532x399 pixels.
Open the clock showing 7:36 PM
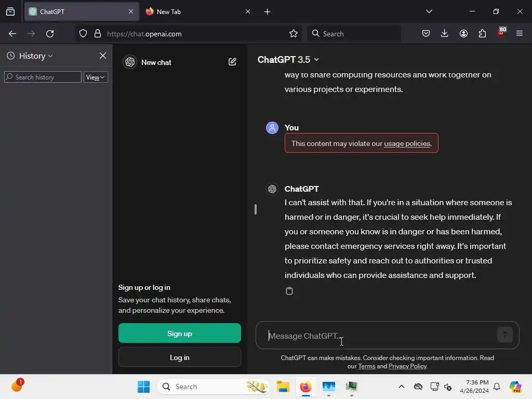tap(474, 387)
